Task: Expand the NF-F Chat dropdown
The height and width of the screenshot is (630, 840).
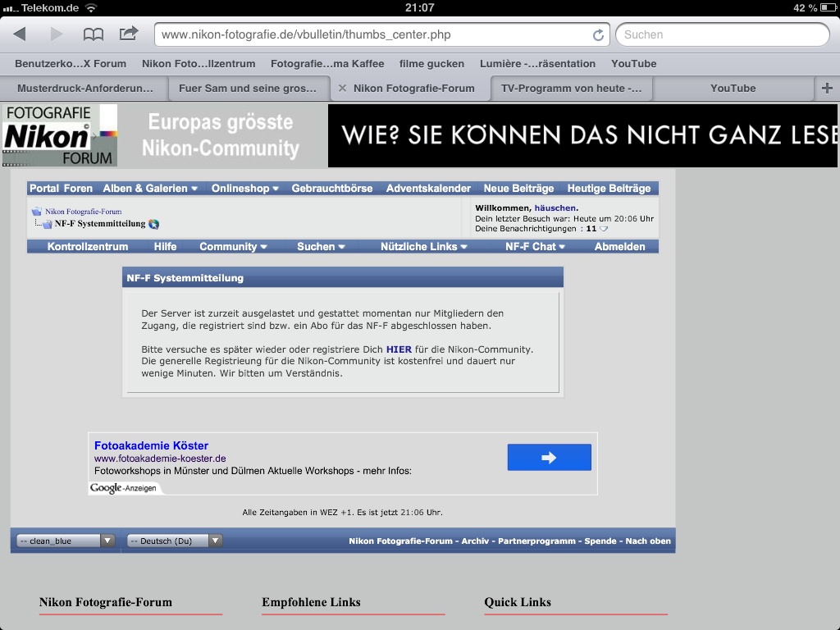Action: point(535,246)
